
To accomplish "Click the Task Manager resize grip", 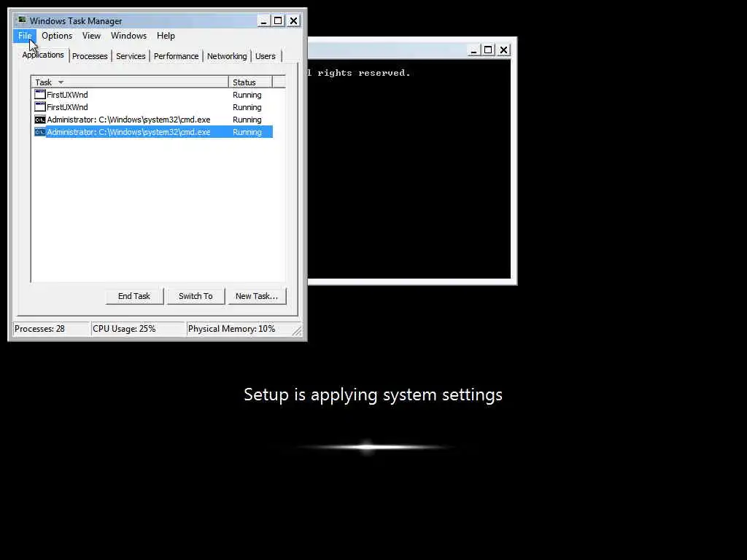I will 297,330.
